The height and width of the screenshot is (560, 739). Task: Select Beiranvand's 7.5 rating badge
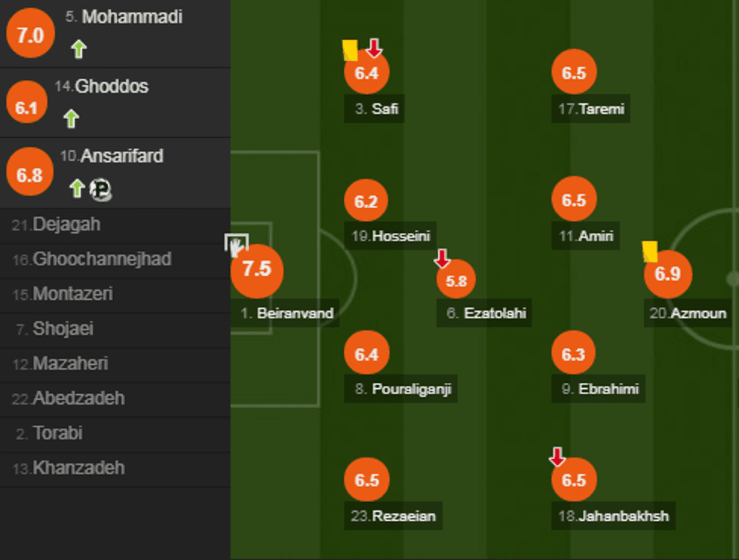tap(256, 270)
